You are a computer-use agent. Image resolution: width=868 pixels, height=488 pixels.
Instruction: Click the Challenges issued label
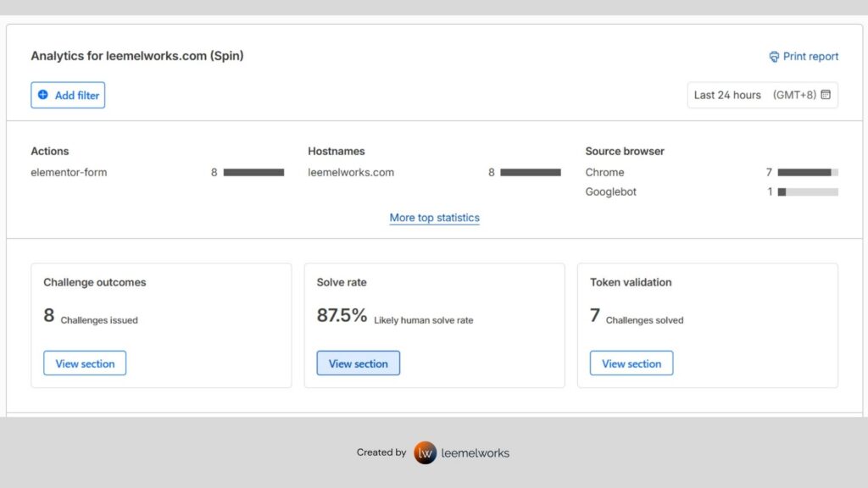point(99,320)
